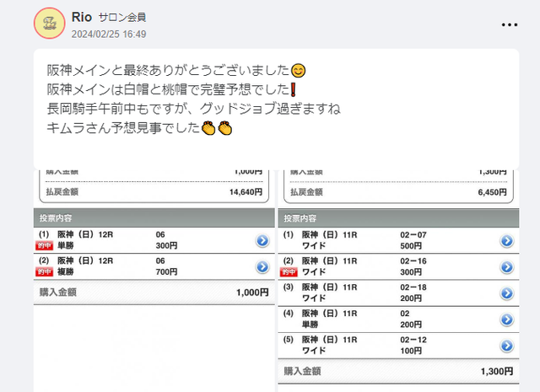This screenshot has width=540, height=392.
Task: Click the 的中 badge on 12R 複勝
Action: pos(44,272)
